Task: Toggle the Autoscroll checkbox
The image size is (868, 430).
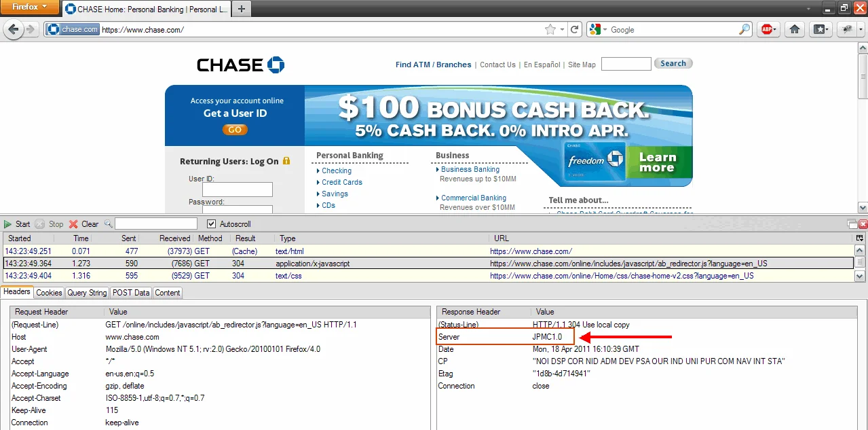Action: 211,223
